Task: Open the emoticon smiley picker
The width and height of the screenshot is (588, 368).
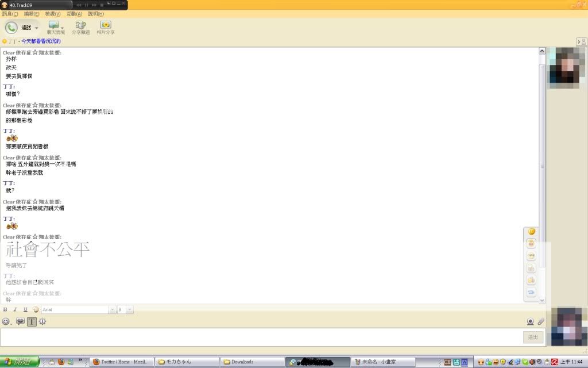Action: 6,321
